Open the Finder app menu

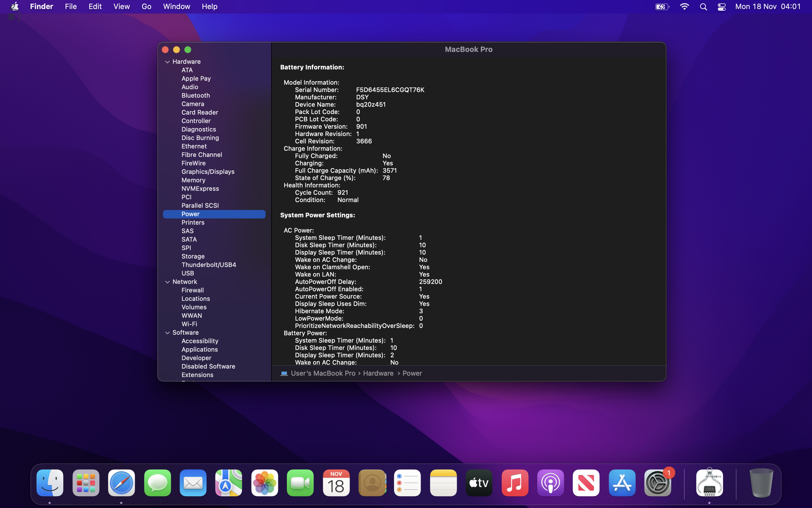pyautogui.click(x=42, y=6)
